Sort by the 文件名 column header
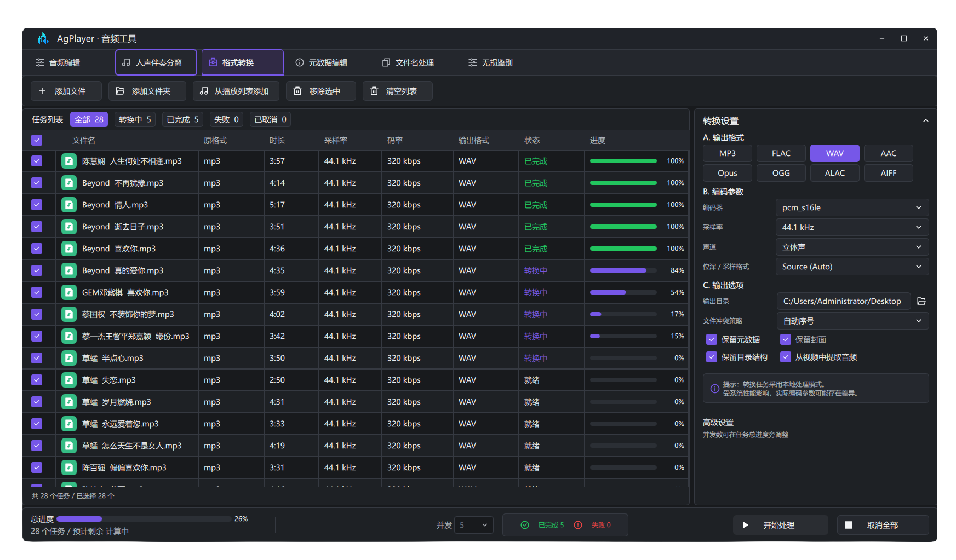The height and width of the screenshot is (560, 956). [84, 140]
